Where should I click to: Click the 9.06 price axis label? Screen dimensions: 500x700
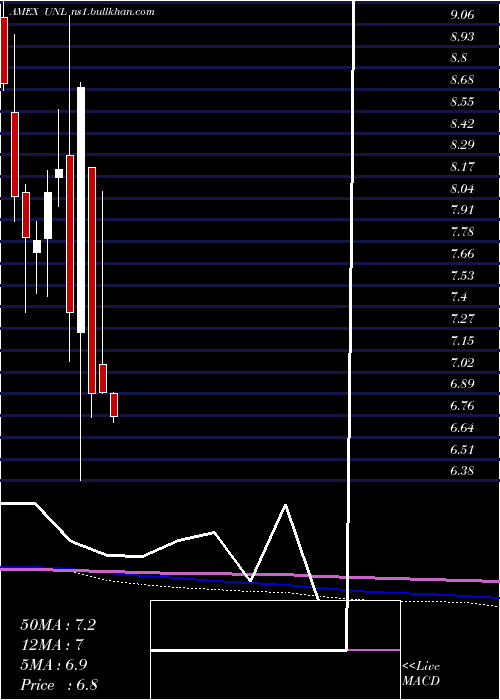click(x=462, y=15)
